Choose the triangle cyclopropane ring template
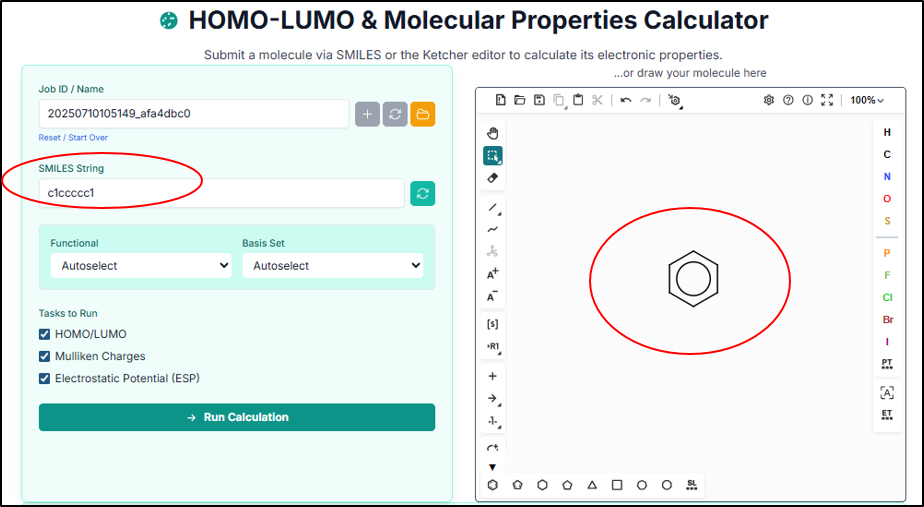This screenshot has height=507, width=924. pos(592,485)
